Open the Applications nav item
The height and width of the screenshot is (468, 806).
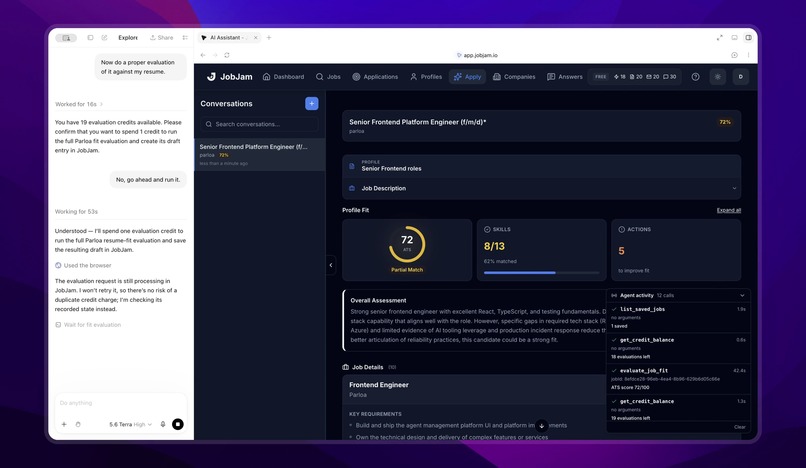click(x=375, y=77)
